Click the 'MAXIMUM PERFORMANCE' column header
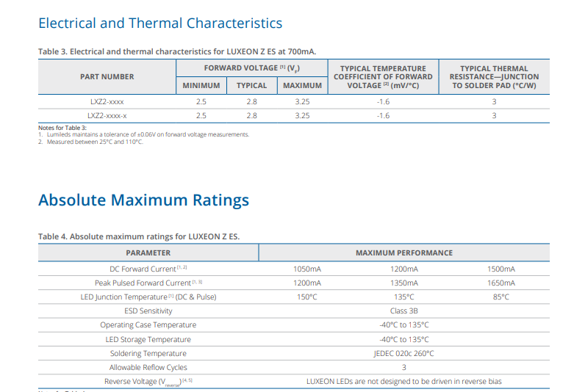The width and height of the screenshot is (574, 392). (x=404, y=253)
